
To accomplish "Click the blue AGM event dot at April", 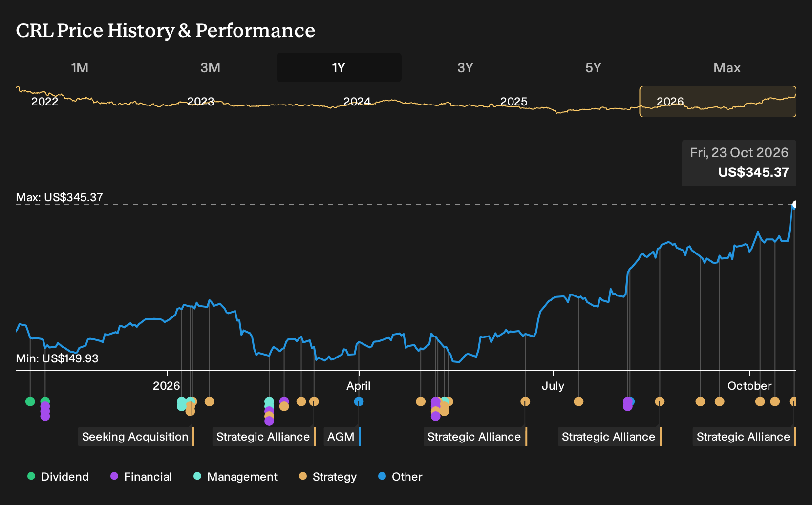I will [359, 401].
